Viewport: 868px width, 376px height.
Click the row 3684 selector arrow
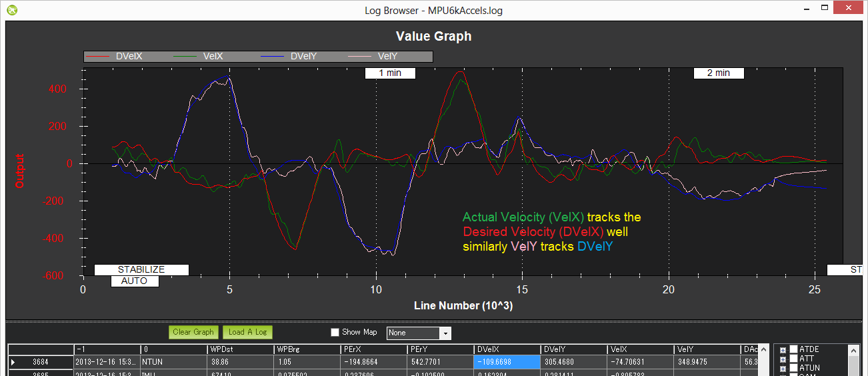tap(13, 362)
